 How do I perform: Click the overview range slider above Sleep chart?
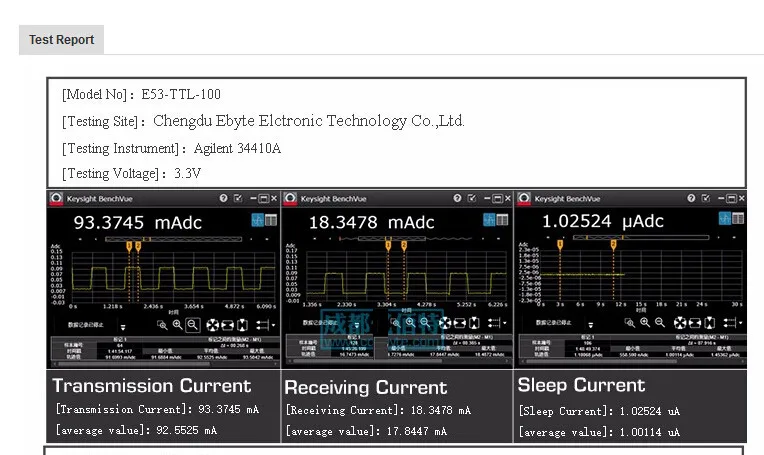641,237
